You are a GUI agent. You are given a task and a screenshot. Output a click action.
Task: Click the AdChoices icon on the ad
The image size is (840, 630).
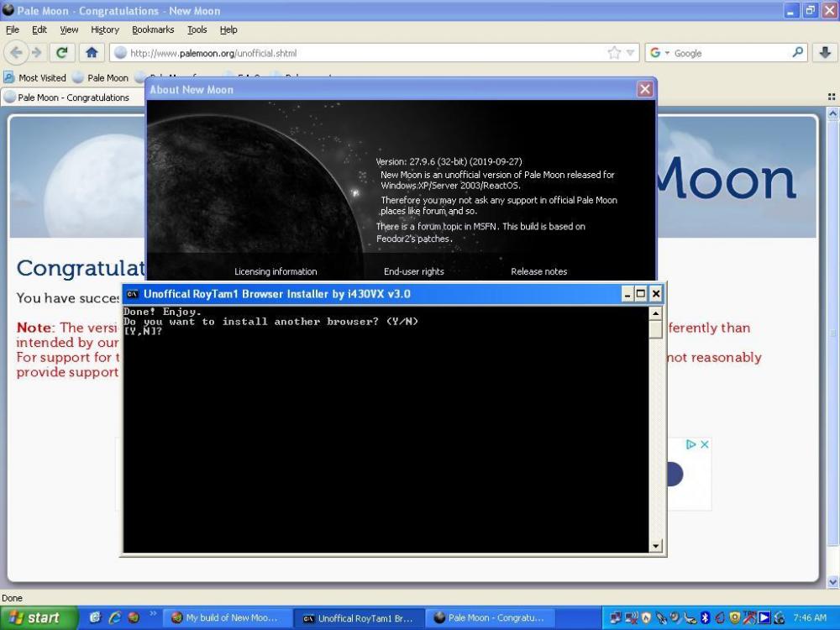[x=691, y=444]
